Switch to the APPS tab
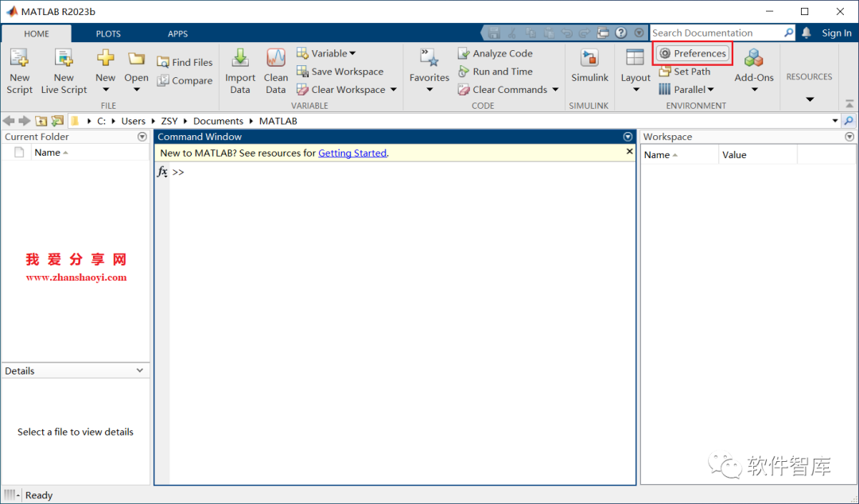This screenshot has width=859, height=504. (177, 33)
